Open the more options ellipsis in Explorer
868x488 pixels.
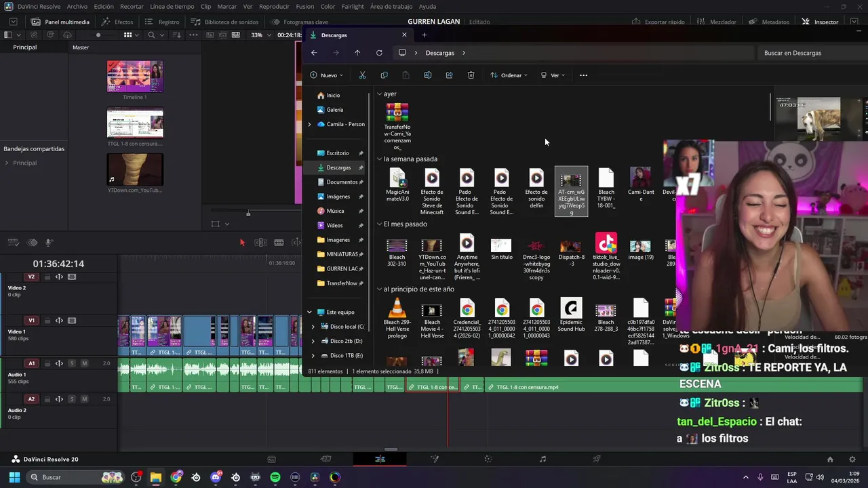[583, 75]
